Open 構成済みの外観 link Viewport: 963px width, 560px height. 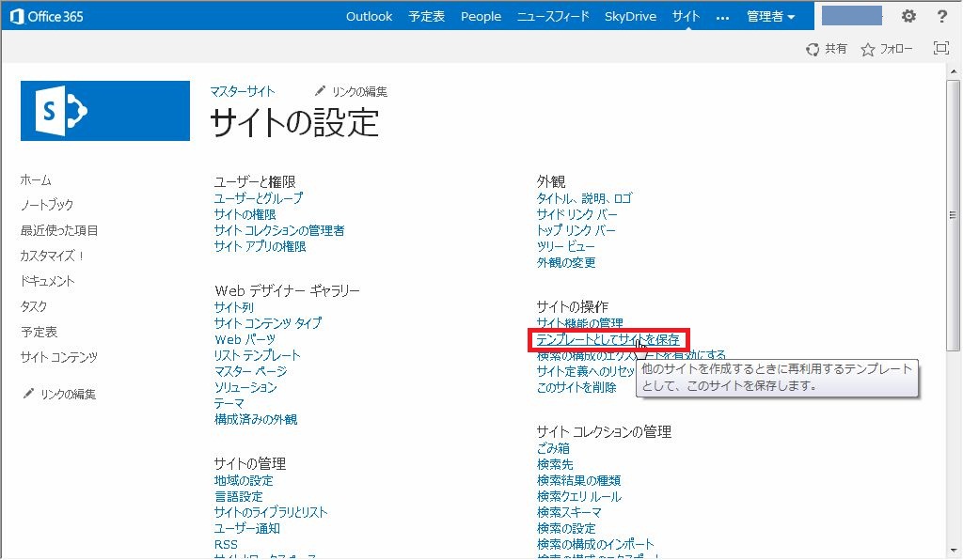tap(256, 419)
